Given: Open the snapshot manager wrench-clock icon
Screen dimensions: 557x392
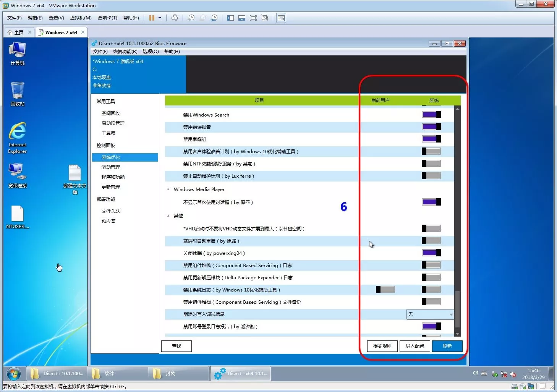Looking at the screenshot, I should pyautogui.click(x=214, y=18).
